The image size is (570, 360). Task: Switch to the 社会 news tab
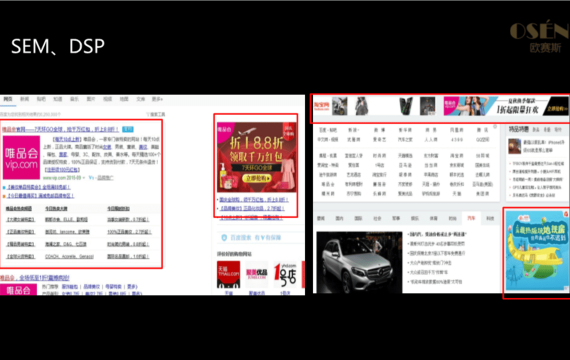(377, 218)
